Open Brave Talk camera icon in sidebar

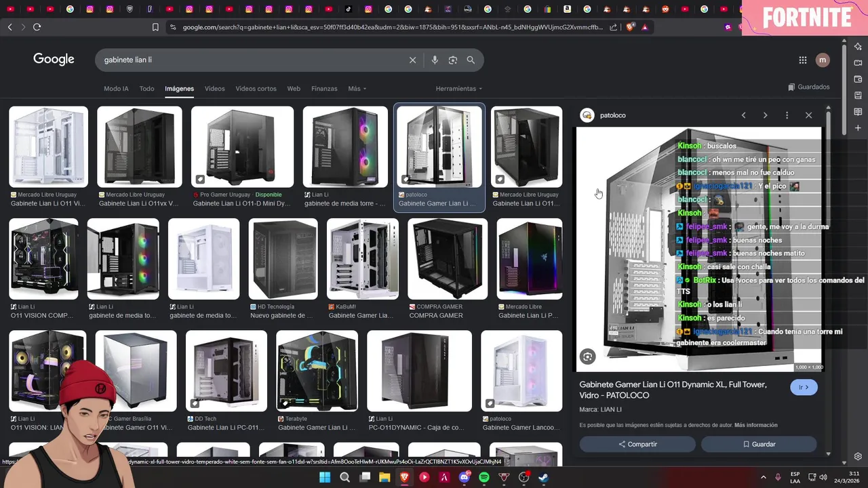tap(858, 63)
